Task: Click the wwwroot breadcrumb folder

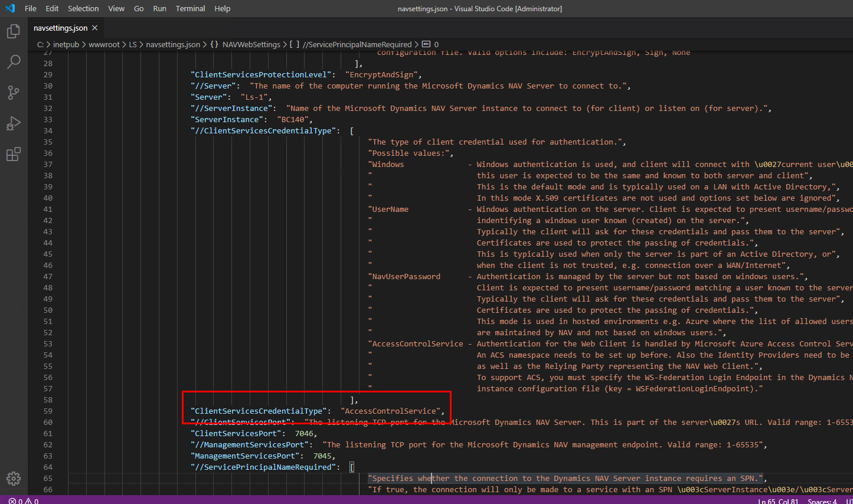Action: tap(104, 44)
